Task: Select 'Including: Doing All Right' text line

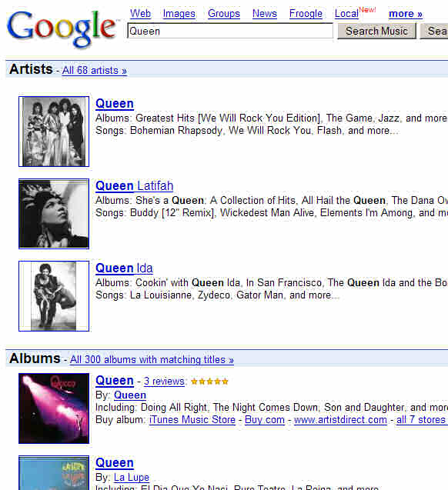Action: tap(272, 408)
